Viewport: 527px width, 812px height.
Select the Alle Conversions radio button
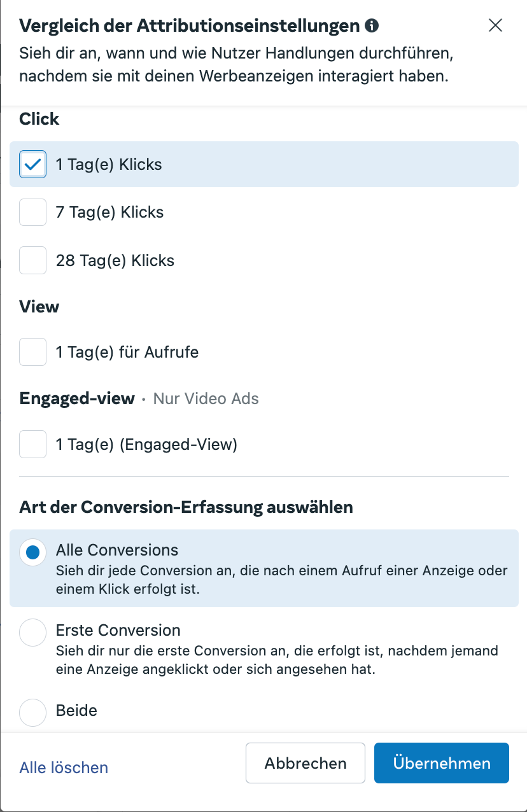coord(32,552)
